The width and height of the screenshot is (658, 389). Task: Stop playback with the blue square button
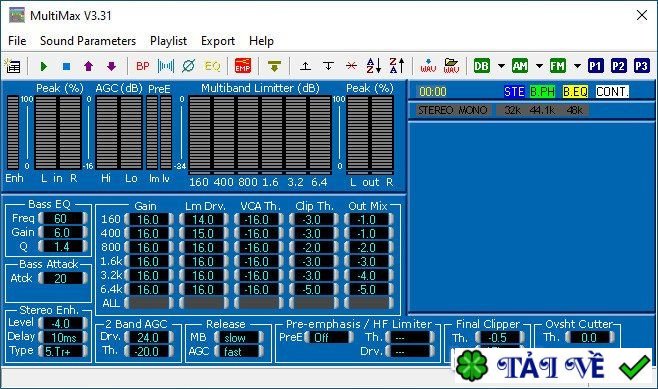(x=66, y=66)
